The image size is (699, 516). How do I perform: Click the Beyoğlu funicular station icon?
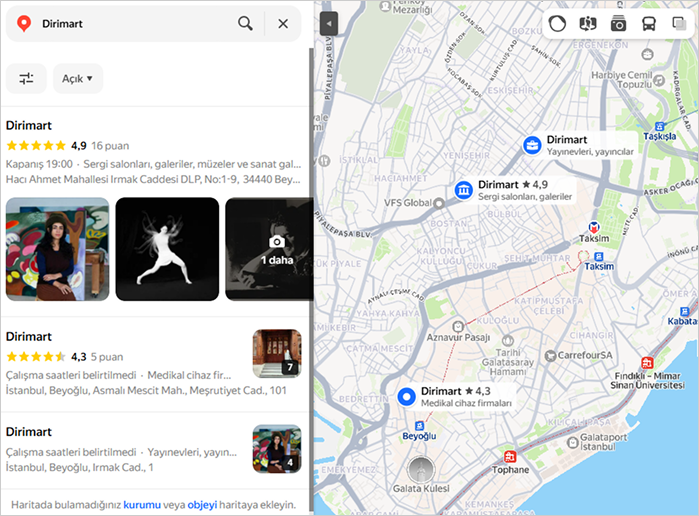[x=419, y=426]
